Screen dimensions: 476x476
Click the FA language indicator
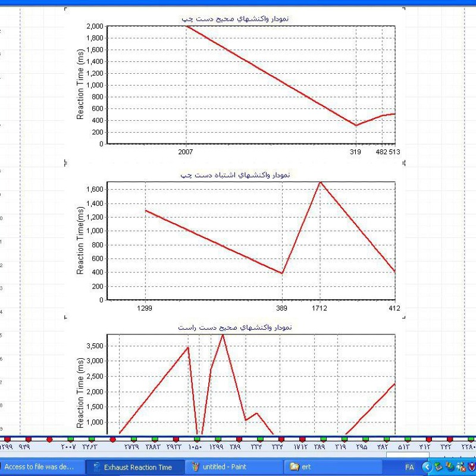pos(409,467)
